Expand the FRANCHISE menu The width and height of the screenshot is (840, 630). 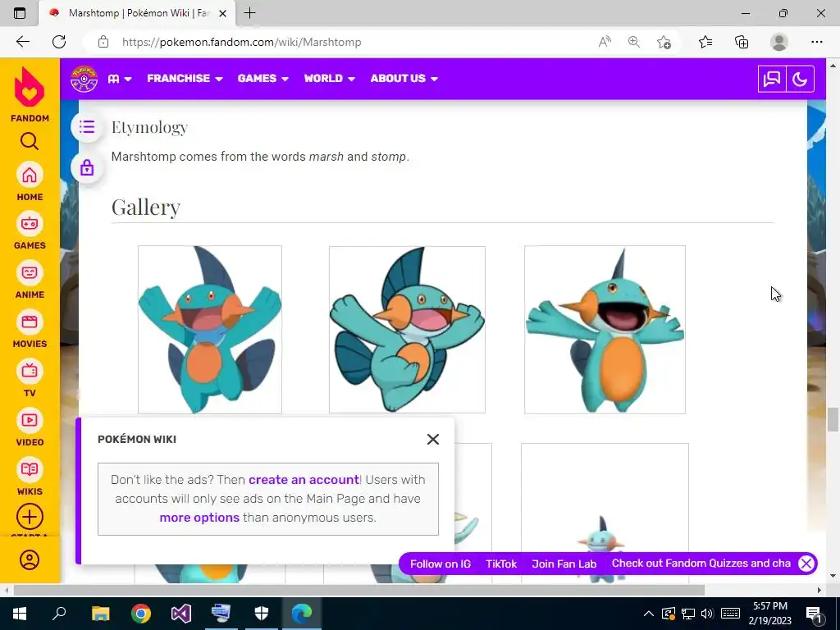185,78
